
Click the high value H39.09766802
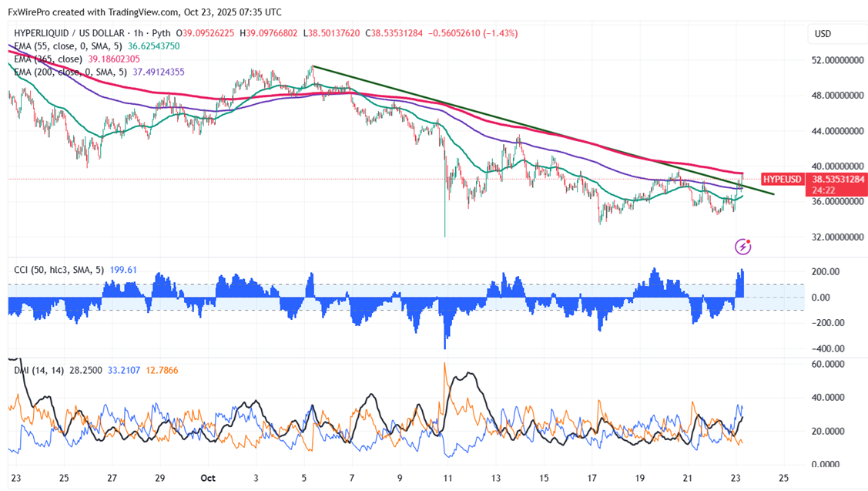[x=269, y=33]
